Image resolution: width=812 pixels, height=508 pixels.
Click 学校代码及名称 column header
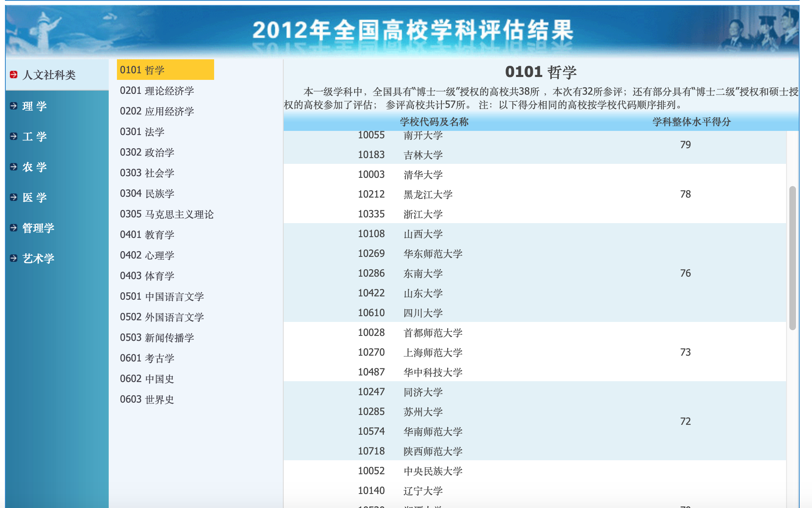coord(434,122)
